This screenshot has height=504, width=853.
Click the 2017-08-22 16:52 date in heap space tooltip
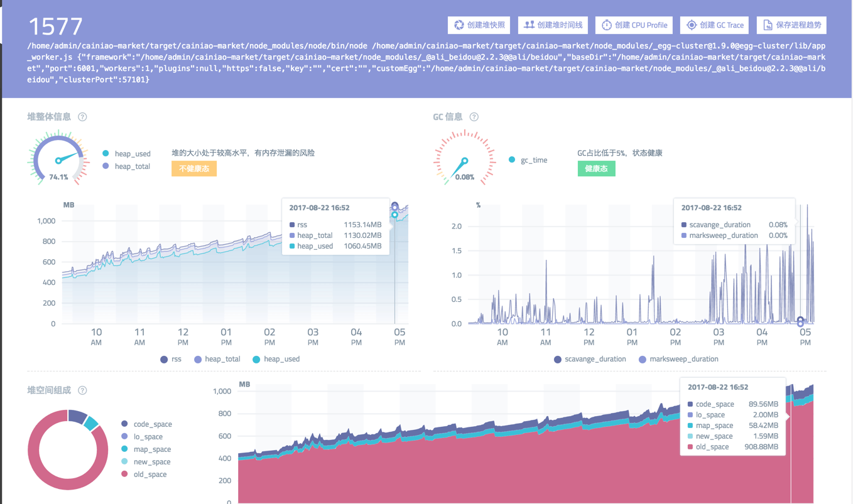[718, 387]
